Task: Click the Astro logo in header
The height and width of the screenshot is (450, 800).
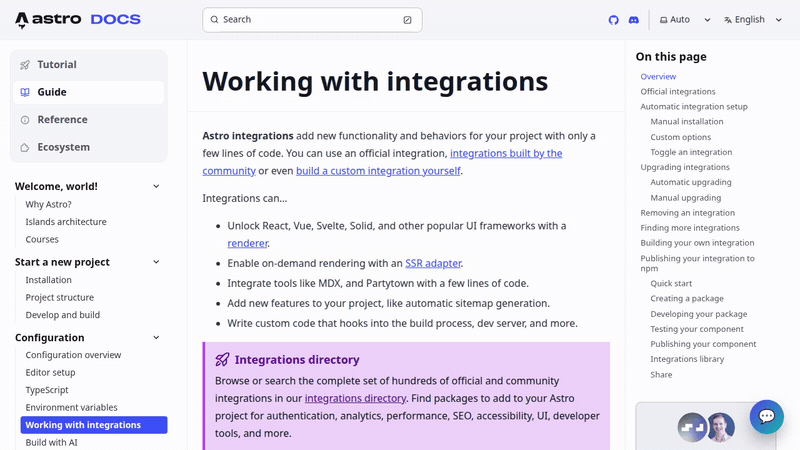Action: [48, 20]
